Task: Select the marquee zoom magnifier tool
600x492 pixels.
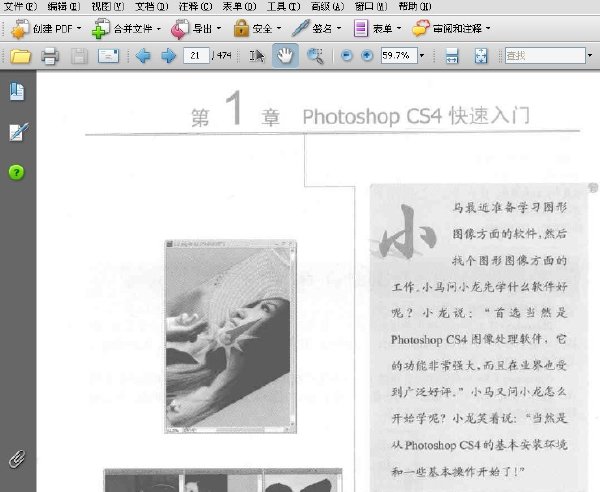Action: click(315, 56)
